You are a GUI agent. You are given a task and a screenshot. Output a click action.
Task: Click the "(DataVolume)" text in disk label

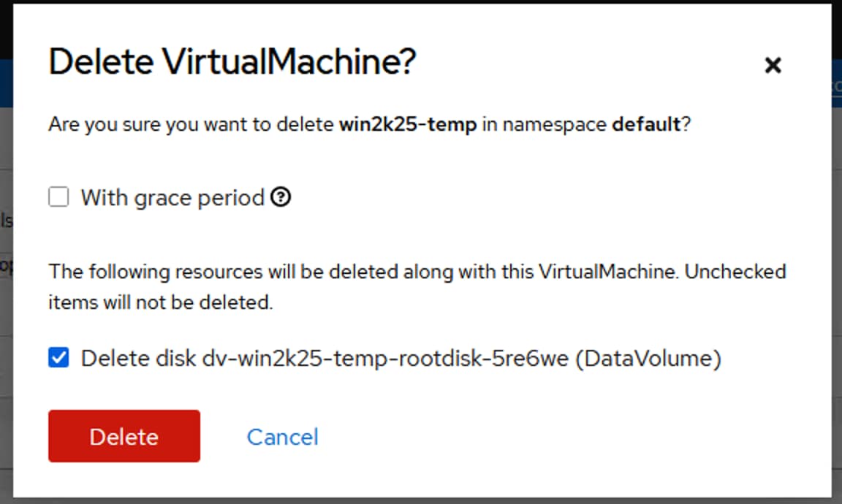point(648,359)
